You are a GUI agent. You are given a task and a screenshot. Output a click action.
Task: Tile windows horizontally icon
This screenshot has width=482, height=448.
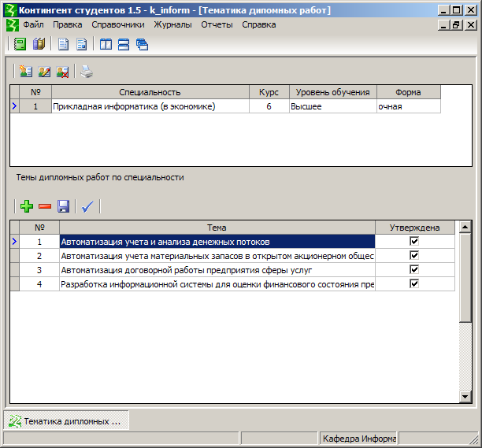click(x=124, y=44)
